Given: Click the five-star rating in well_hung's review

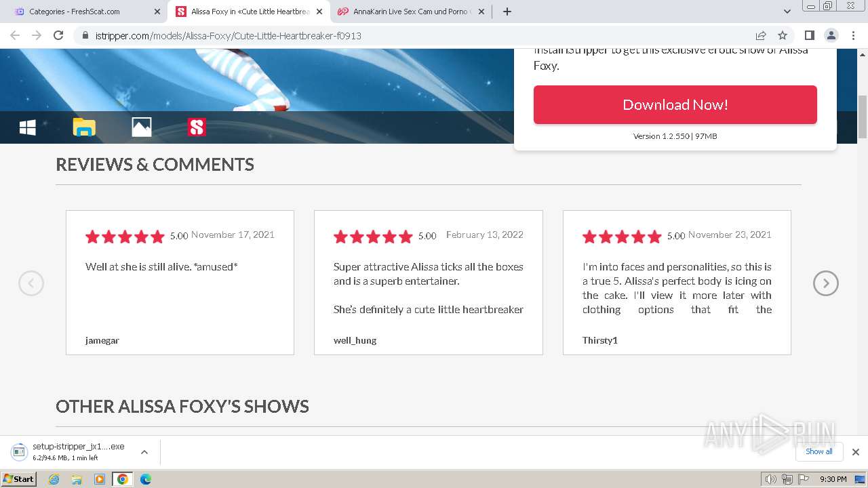Looking at the screenshot, I should pyautogui.click(x=373, y=237).
